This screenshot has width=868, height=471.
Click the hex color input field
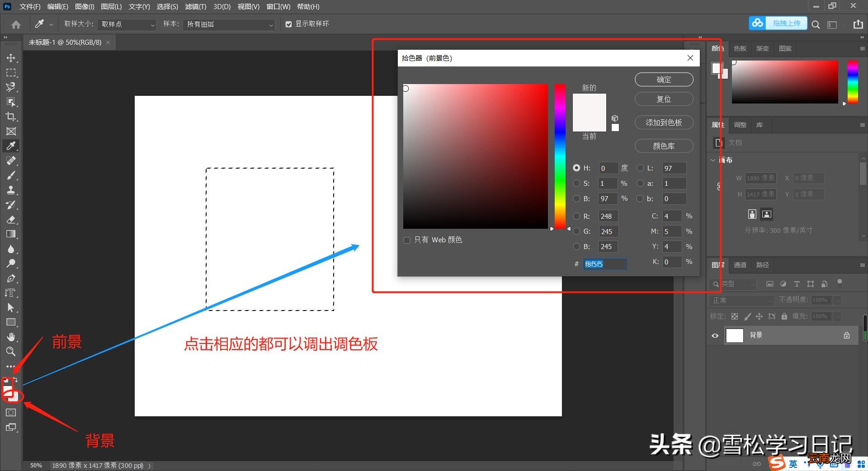click(x=604, y=264)
